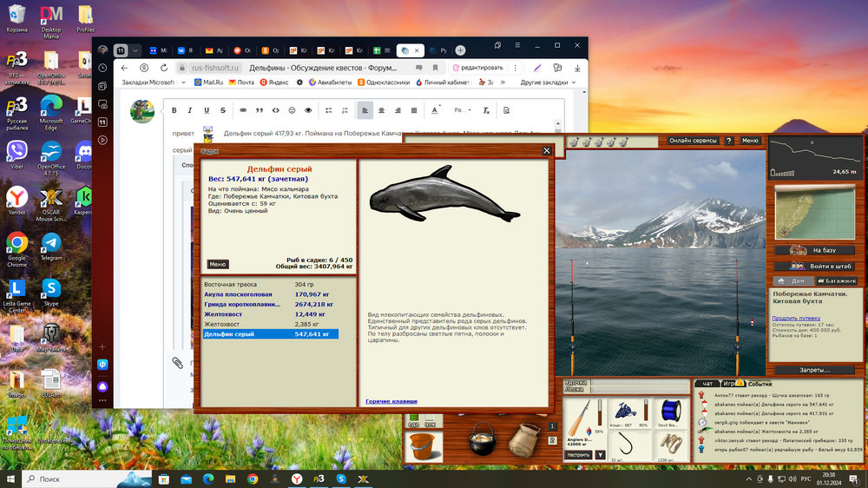
Task: Expand the arrow next to Настроить
Action: (600, 454)
